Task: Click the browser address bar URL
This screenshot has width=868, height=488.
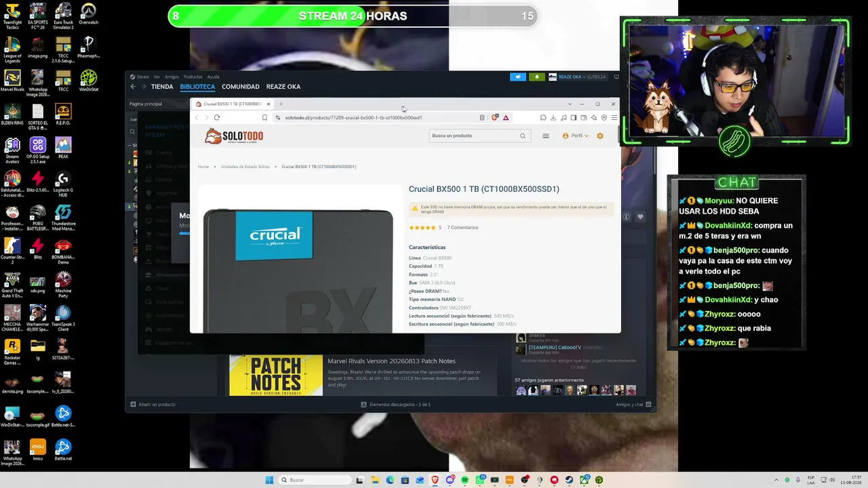Action: (353, 117)
